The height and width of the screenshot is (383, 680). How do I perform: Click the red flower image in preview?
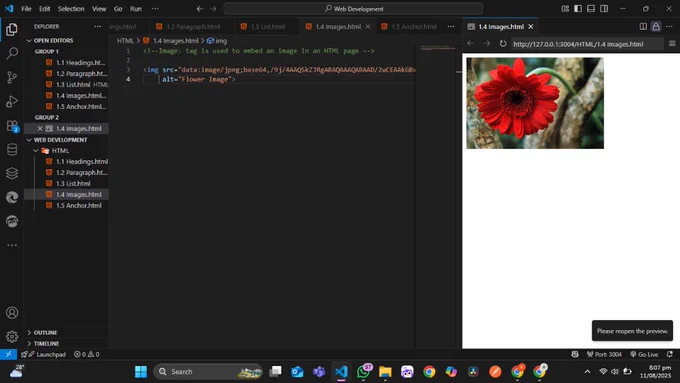[x=535, y=103]
